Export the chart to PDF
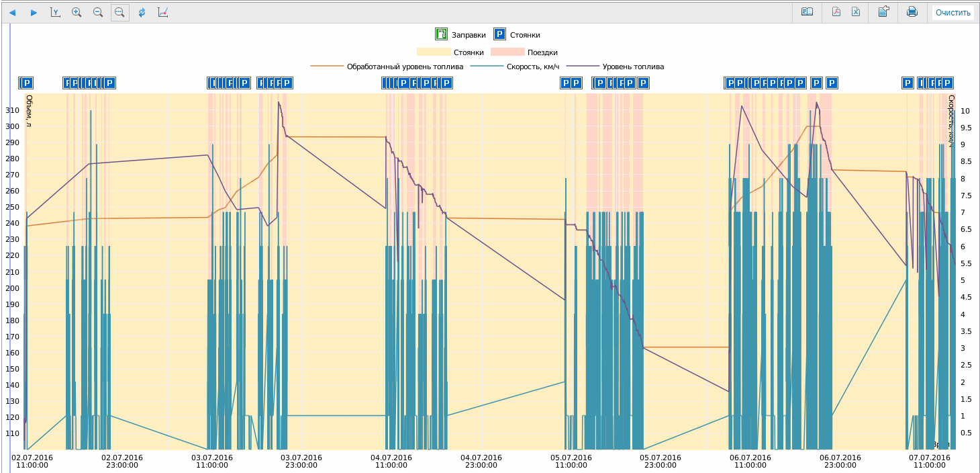Image resolution: width=980 pixels, height=473 pixels. coord(836,12)
